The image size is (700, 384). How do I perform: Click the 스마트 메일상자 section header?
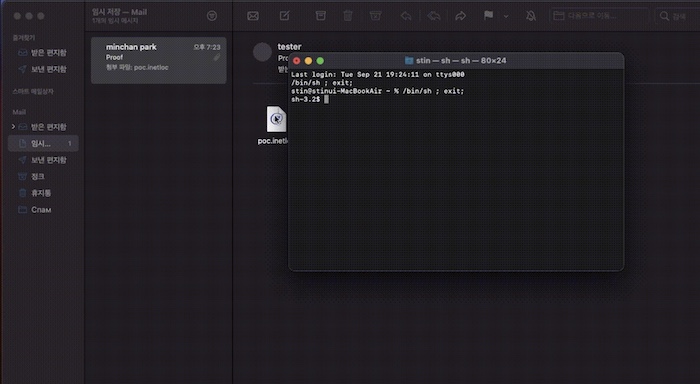33,92
